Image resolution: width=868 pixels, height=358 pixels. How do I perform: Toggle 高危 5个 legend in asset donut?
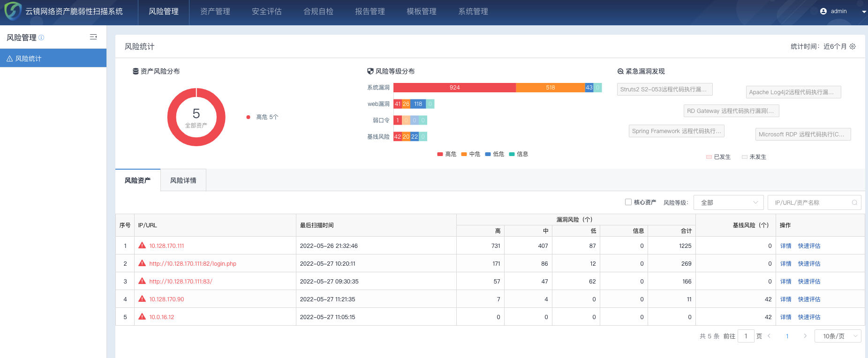(x=262, y=117)
